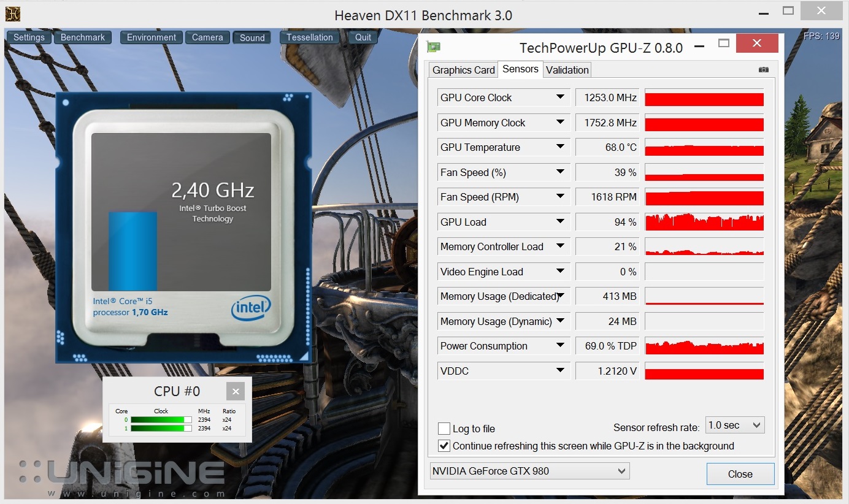Click the "TechPowerUp GPU-Z 0.8.0" title bar
Image resolution: width=849 pixels, height=504 pixels.
[x=601, y=48]
